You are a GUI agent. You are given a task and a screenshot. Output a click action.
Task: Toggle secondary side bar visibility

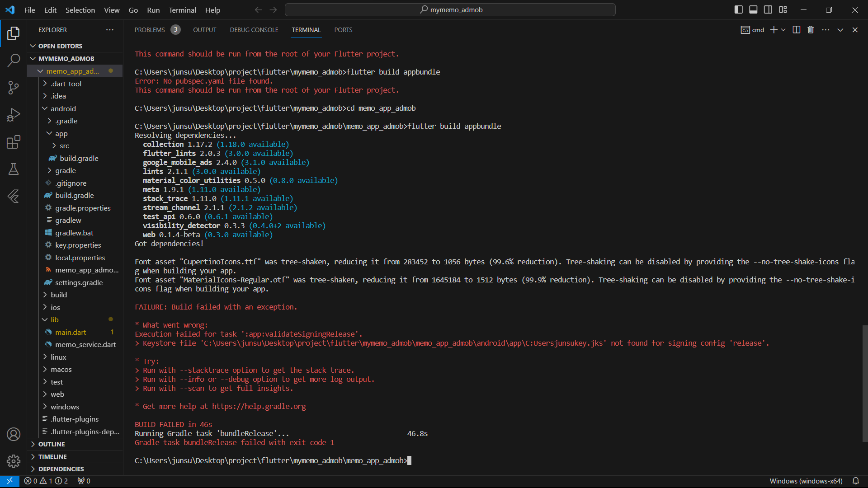(x=768, y=10)
